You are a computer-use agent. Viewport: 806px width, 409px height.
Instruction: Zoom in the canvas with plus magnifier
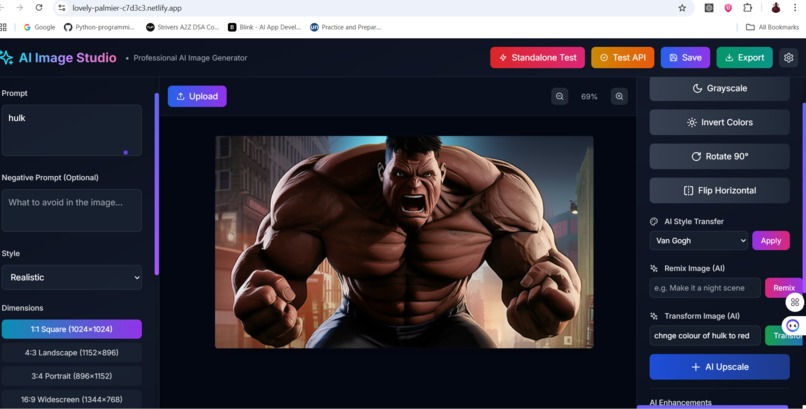pos(619,96)
